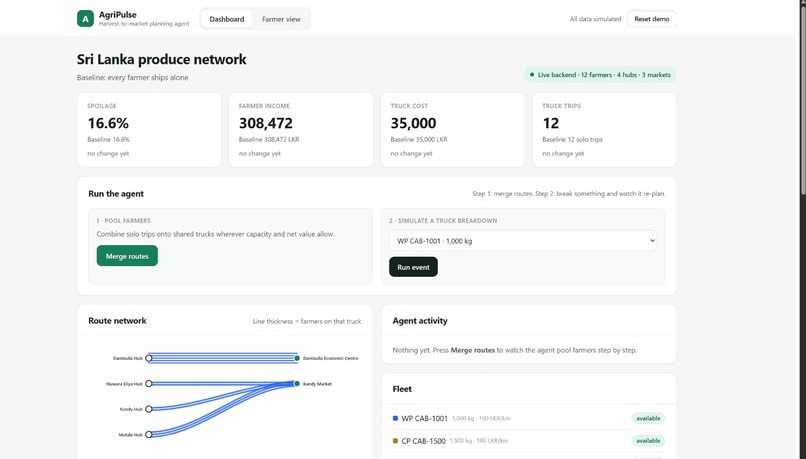Click the Fleet panel heading
The image size is (806, 459).
pyautogui.click(x=402, y=389)
